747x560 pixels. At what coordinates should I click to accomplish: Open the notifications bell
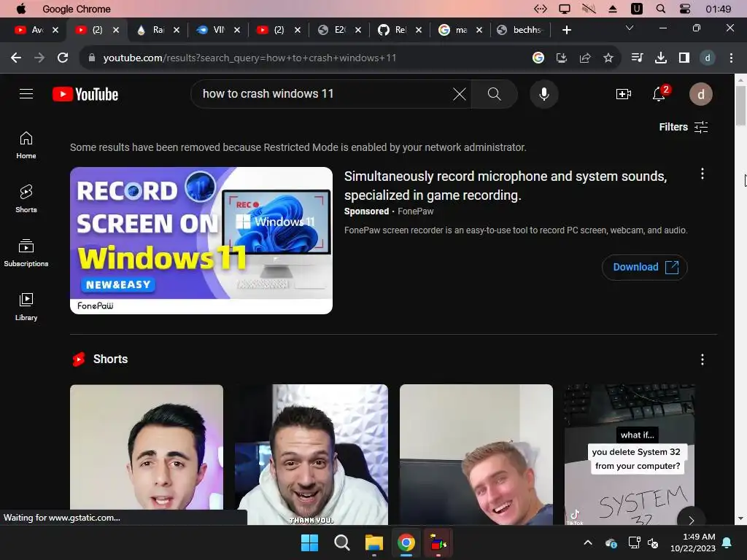pyautogui.click(x=659, y=94)
